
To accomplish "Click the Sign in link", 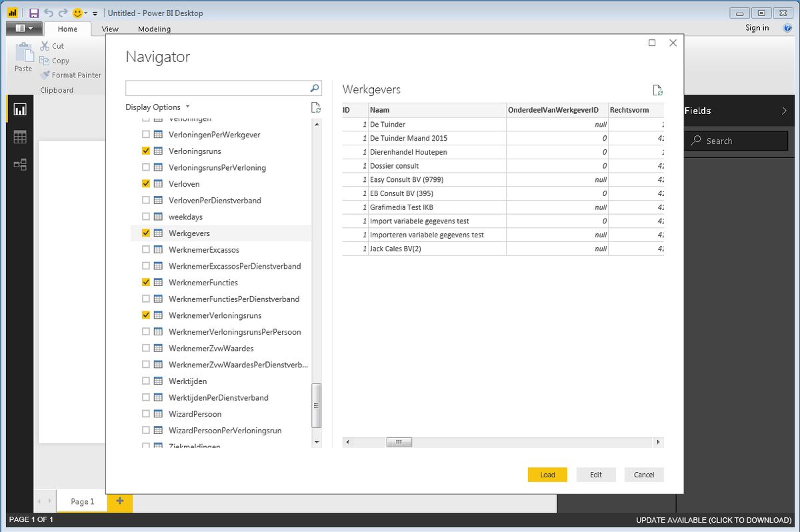I will [757, 27].
